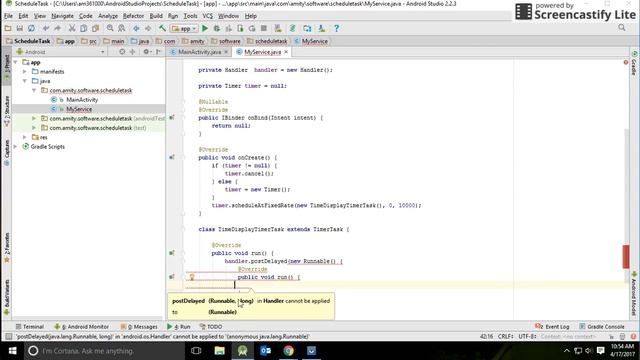Open the Android Monitor tool window
This screenshot has width=640, height=360.
81,327
